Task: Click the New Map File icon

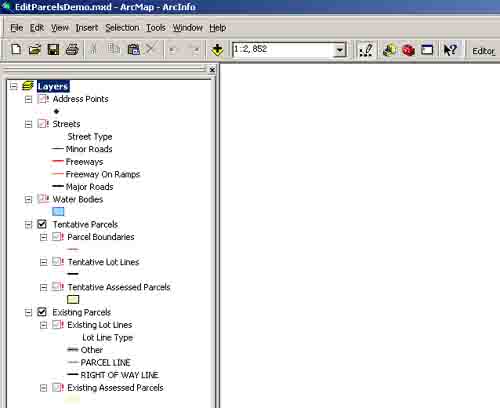Action: click(x=16, y=50)
